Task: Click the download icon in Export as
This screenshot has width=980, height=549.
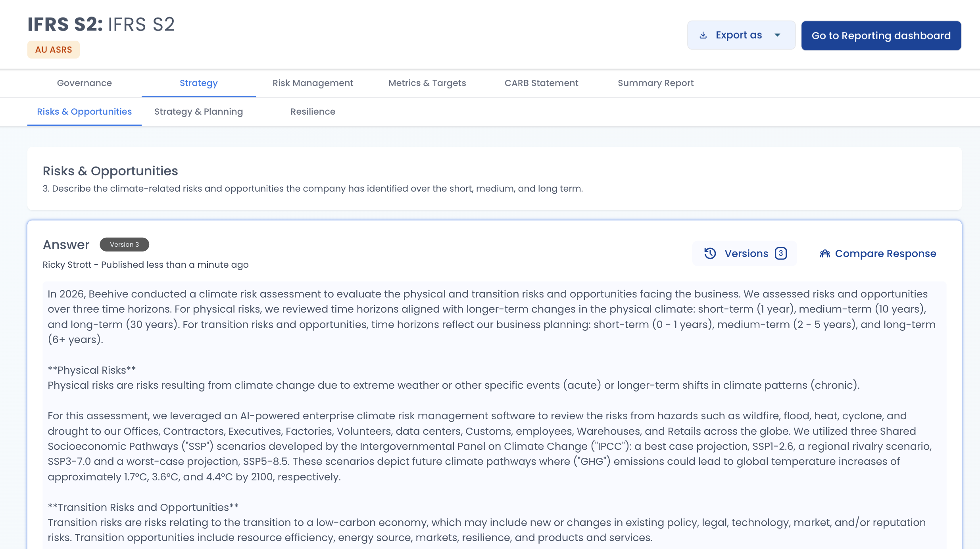Action: [x=703, y=35]
